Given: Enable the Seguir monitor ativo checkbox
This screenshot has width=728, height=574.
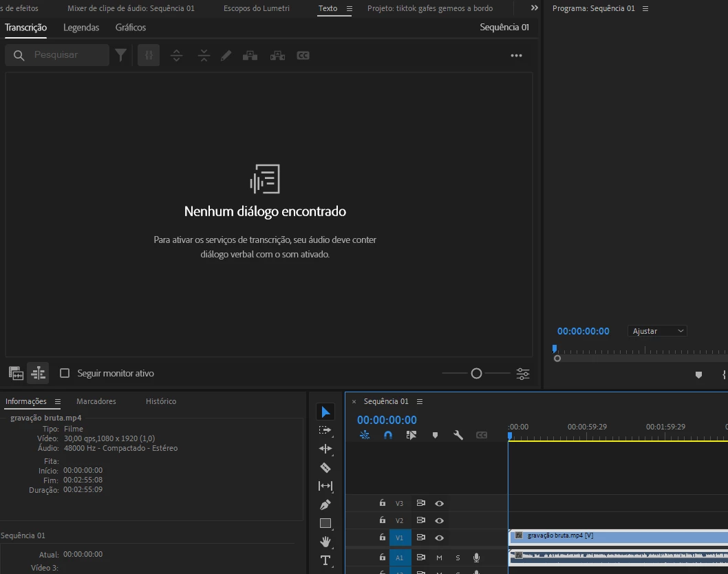Looking at the screenshot, I should pyautogui.click(x=65, y=373).
